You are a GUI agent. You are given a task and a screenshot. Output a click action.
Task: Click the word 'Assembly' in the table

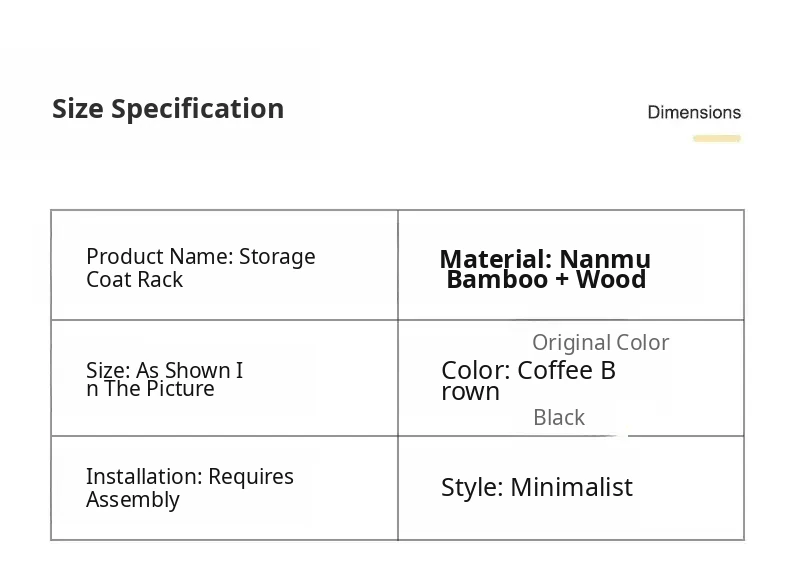[132, 499]
